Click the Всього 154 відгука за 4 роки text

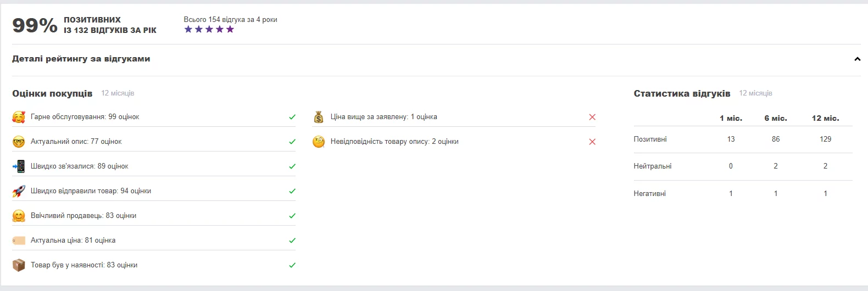click(230, 19)
